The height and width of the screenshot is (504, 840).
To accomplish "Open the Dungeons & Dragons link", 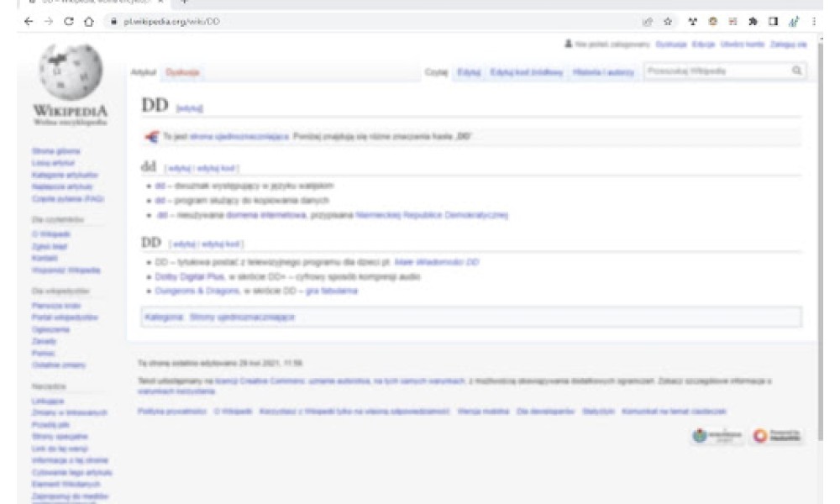I will (x=197, y=291).
